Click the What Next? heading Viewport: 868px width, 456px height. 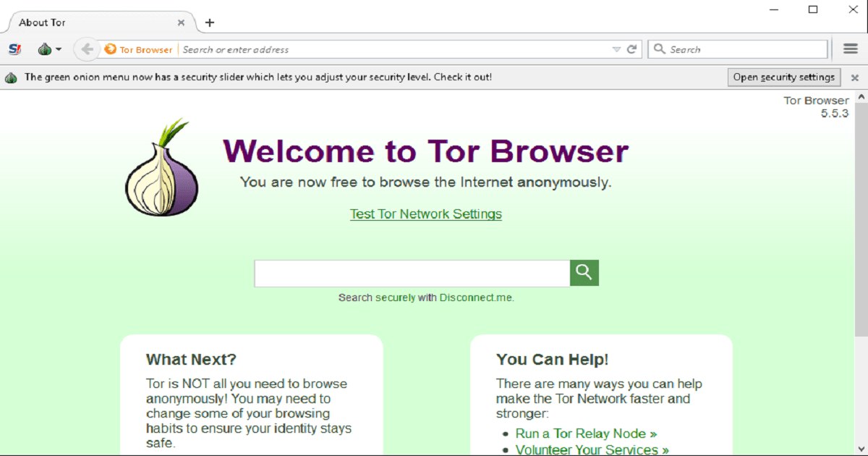click(x=191, y=359)
